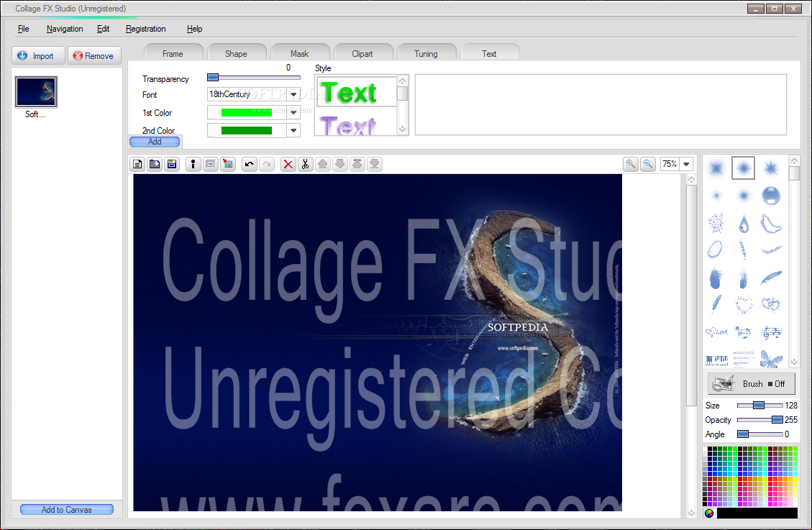This screenshot has height=530, width=812.
Task: Switch to the Shape tab
Action: point(236,53)
